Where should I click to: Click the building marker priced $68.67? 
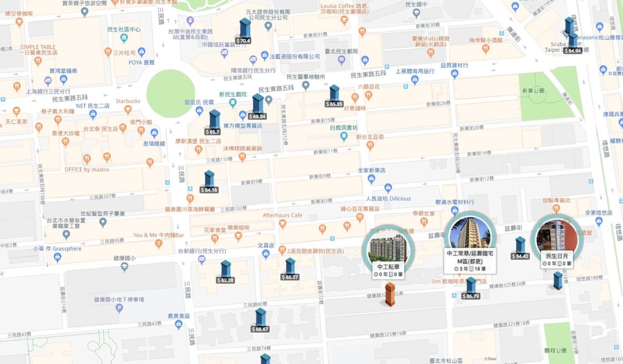point(260,320)
